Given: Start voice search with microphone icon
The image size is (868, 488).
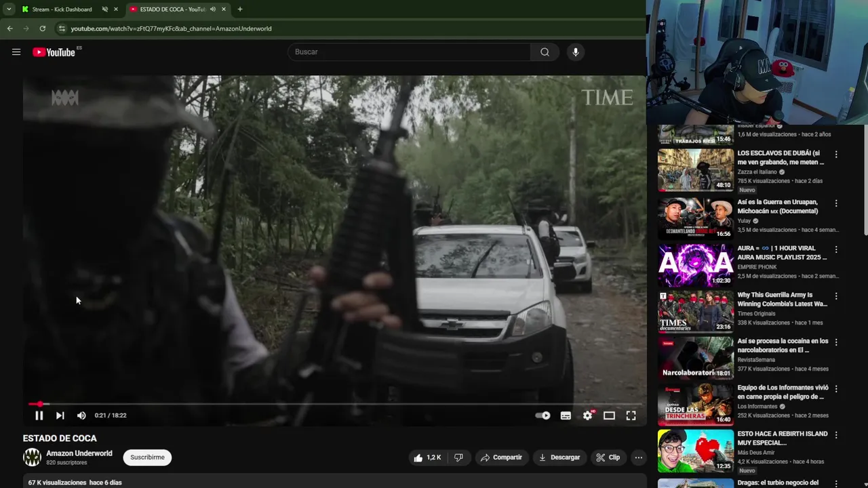Looking at the screenshot, I should [576, 52].
